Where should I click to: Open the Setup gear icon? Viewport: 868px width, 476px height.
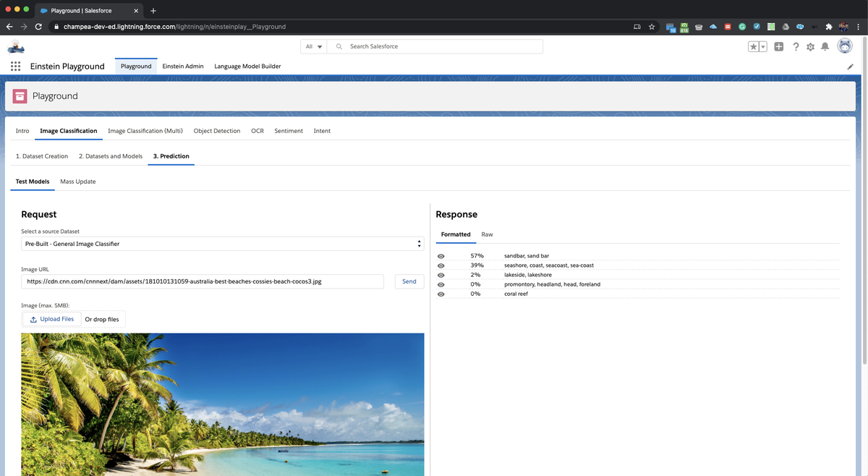810,46
